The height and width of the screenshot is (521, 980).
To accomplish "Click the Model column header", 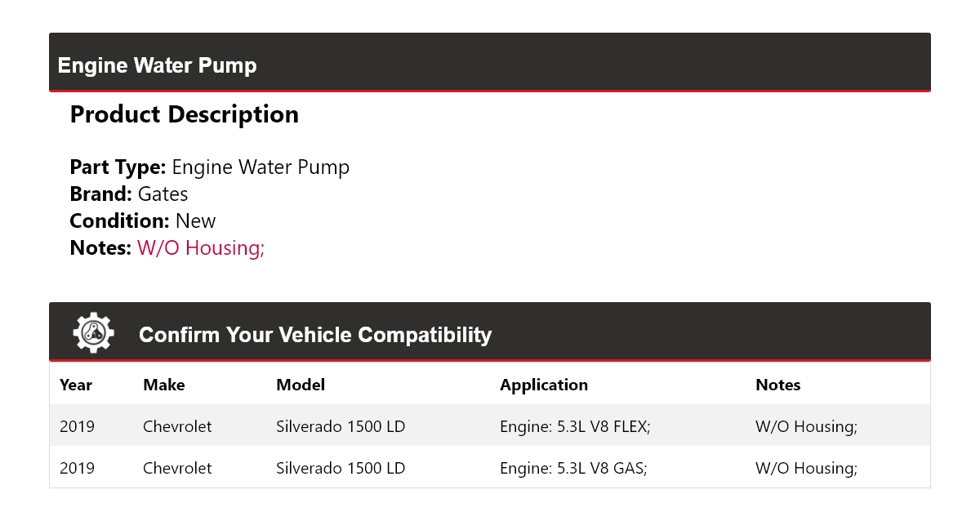I will point(301,385).
